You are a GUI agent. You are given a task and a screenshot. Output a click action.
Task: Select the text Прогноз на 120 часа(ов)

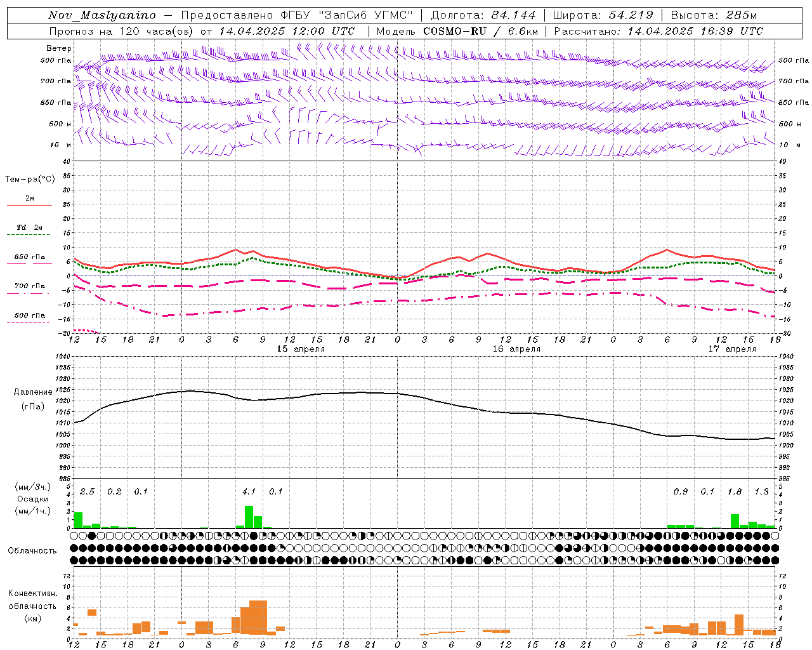tap(121, 31)
